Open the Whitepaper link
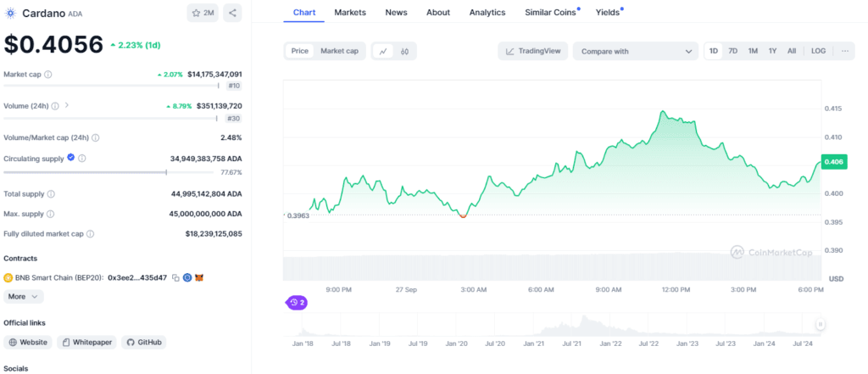 click(87, 343)
